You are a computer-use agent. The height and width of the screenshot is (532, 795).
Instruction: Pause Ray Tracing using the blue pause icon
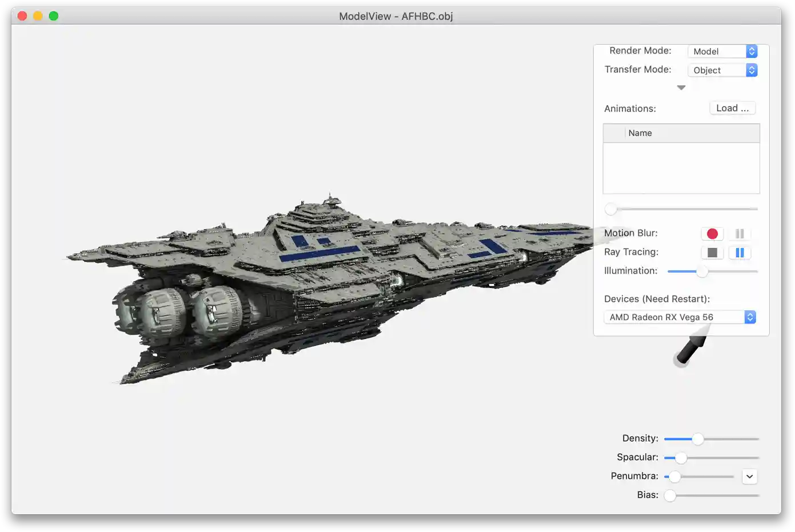(x=740, y=253)
